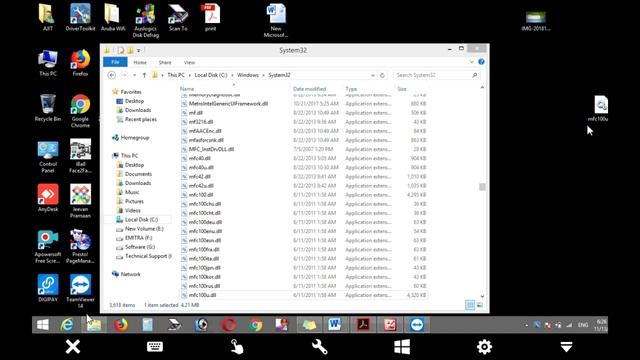Select the AnyDesk desktop shortcut
640x360 pixels.
click(48, 198)
